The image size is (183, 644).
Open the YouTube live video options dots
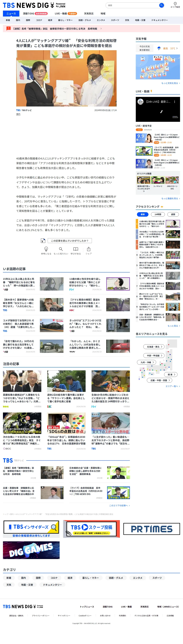(x=174, y=102)
